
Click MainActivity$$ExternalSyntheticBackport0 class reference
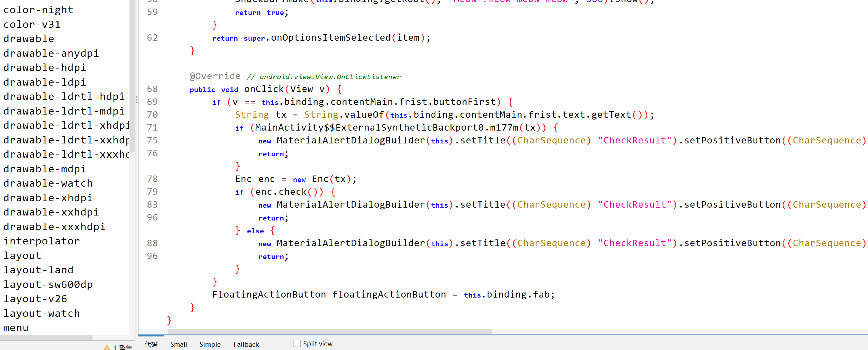pyautogui.click(x=369, y=127)
